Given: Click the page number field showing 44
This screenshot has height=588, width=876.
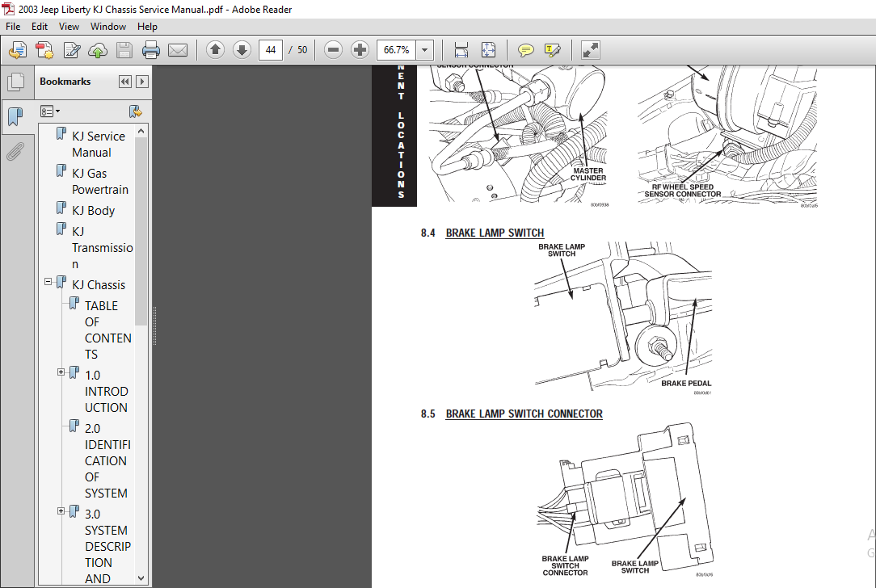Looking at the screenshot, I should [x=271, y=50].
